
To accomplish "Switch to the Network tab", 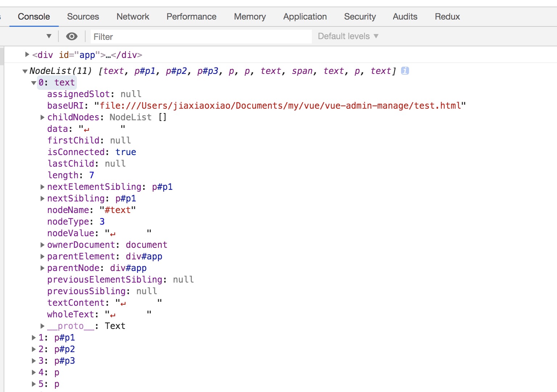I will click(x=133, y=17).
